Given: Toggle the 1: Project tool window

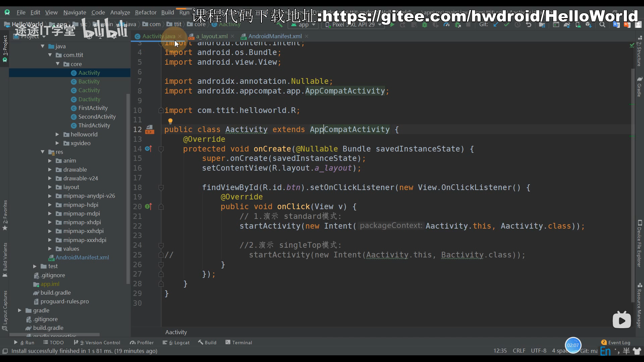Looking at the screenshot, I should tap(5, 49).
